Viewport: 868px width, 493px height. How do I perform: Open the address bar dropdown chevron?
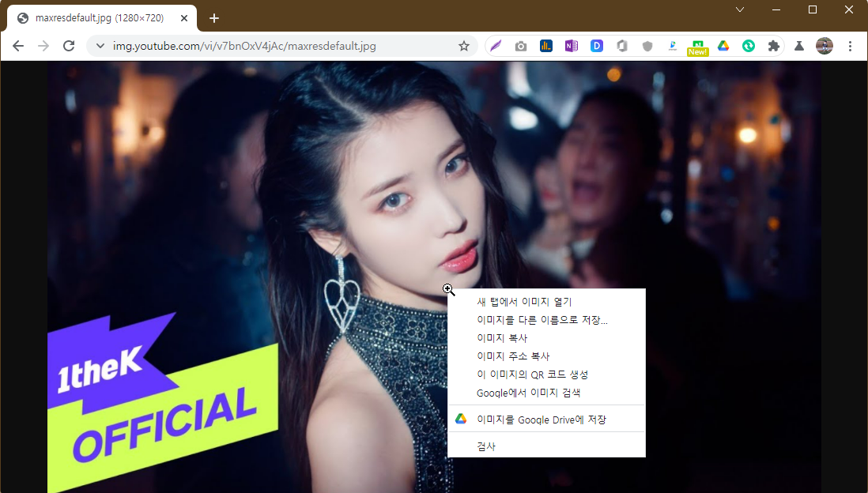coord(99,46)
